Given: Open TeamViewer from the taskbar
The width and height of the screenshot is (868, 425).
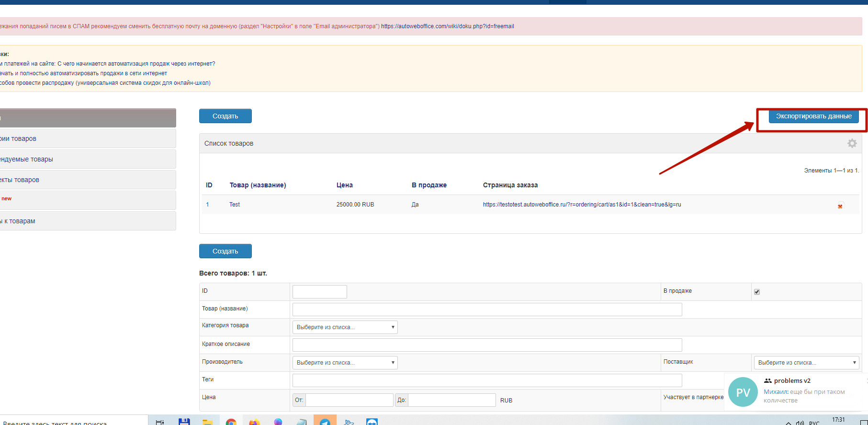Looking at the screenshot, I should coord(372,422).
